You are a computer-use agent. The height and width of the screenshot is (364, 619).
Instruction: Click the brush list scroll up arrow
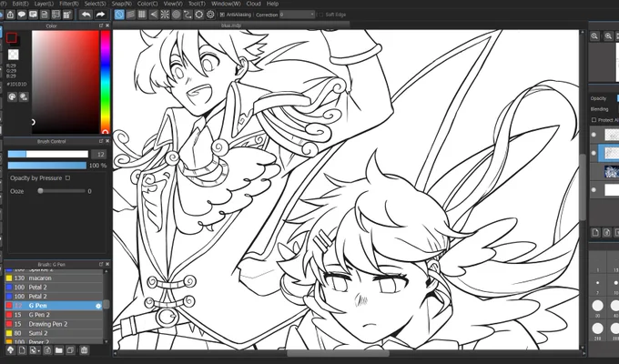point(106,271)
